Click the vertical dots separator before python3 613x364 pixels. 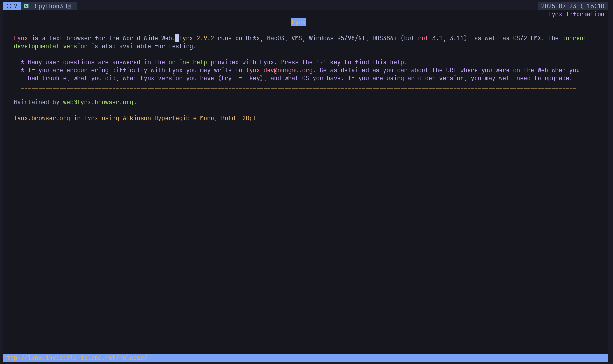tap(35, 6)
